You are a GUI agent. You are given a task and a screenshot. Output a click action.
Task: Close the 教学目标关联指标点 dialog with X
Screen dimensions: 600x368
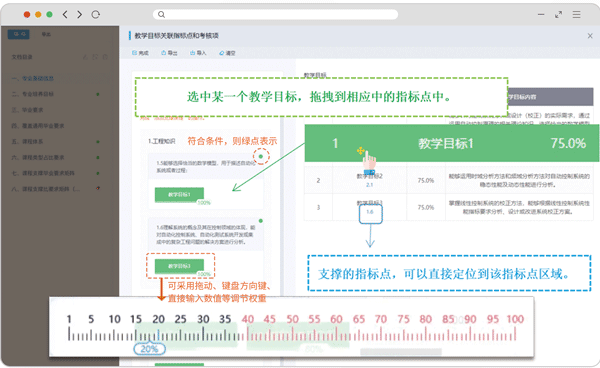coord(590,36)
